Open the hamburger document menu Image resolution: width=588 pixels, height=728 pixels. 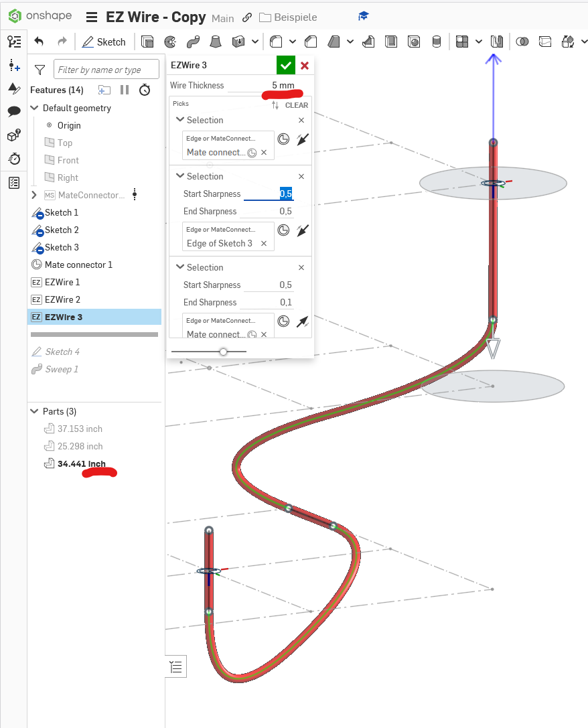tap(92, 17)
